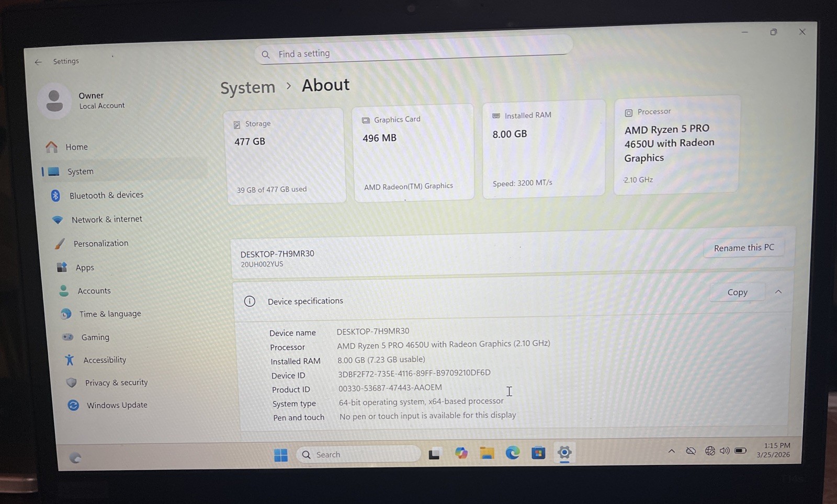837x504 pixels.
Task: Click the Rename this PC button
Action: click(743, 248)
